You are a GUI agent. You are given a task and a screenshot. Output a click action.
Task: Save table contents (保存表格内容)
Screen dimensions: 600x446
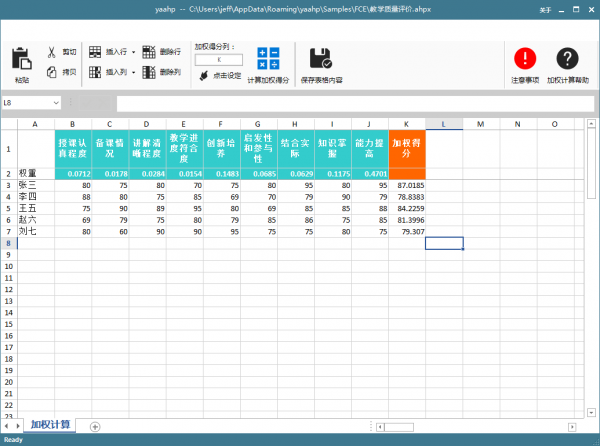320,58
